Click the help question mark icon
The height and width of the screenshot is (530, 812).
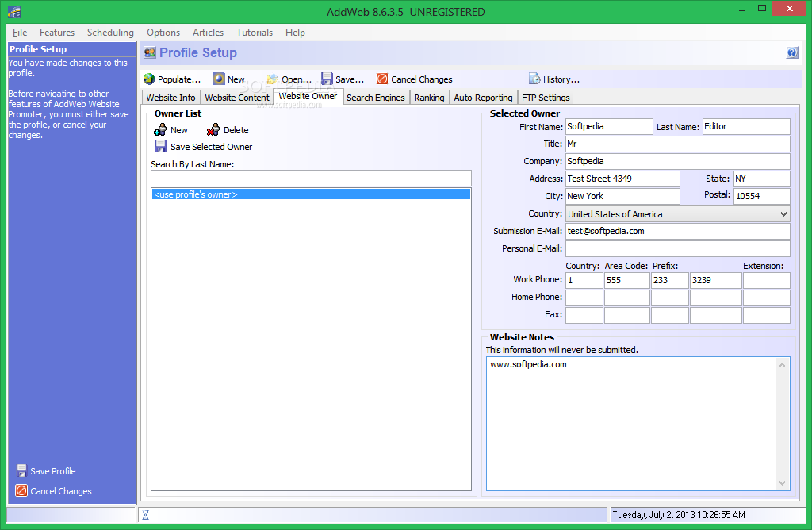pyautogui.click(x=792, y=52)
